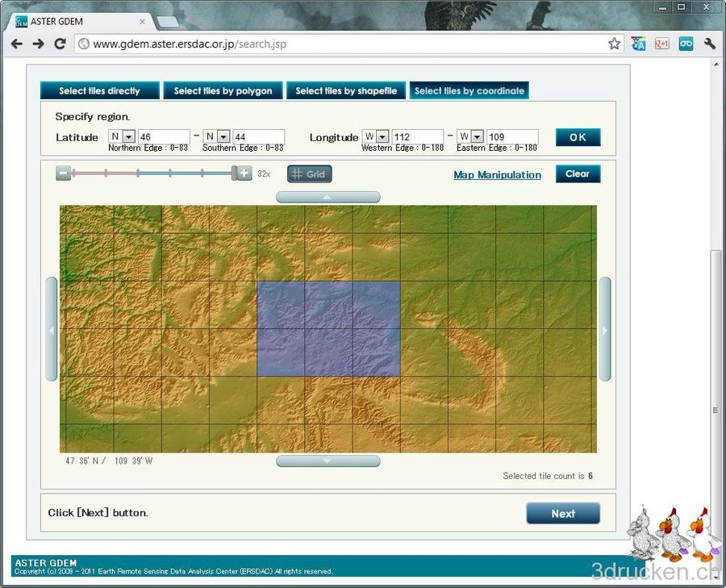The width and height of the screenshot is (726, 588).
Task: Switch to Select tiles by coordinate tab
Action: tap(469, 91)
